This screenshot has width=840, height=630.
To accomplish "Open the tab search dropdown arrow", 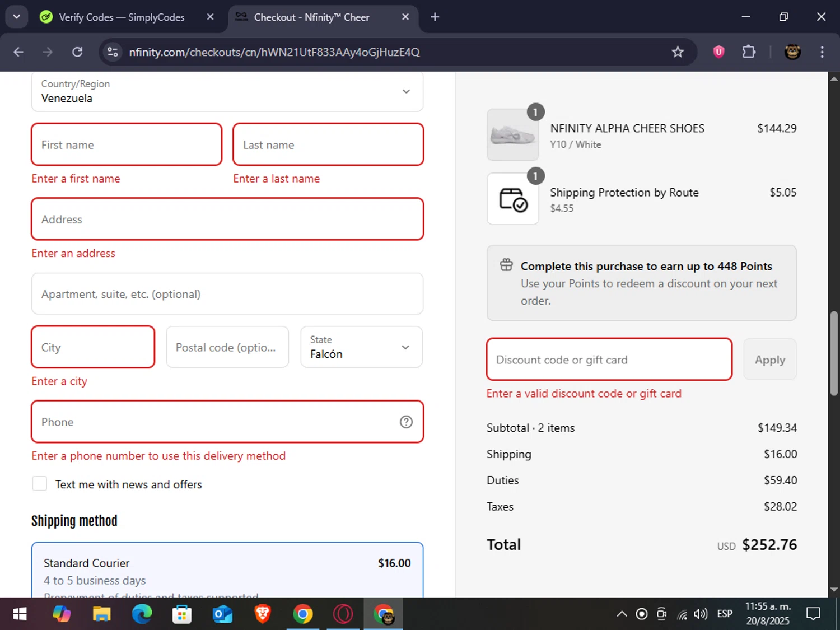I will (17, 17).
